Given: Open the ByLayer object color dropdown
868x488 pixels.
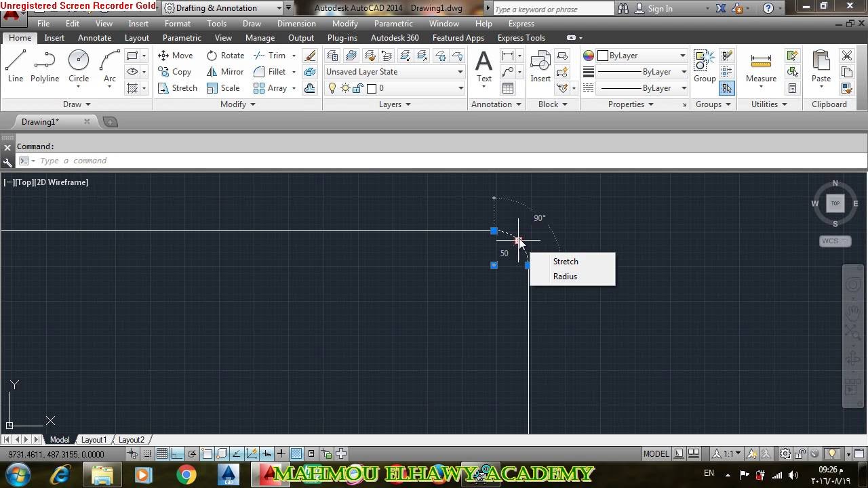Looking at the screenshot, I should click(642, 56).
